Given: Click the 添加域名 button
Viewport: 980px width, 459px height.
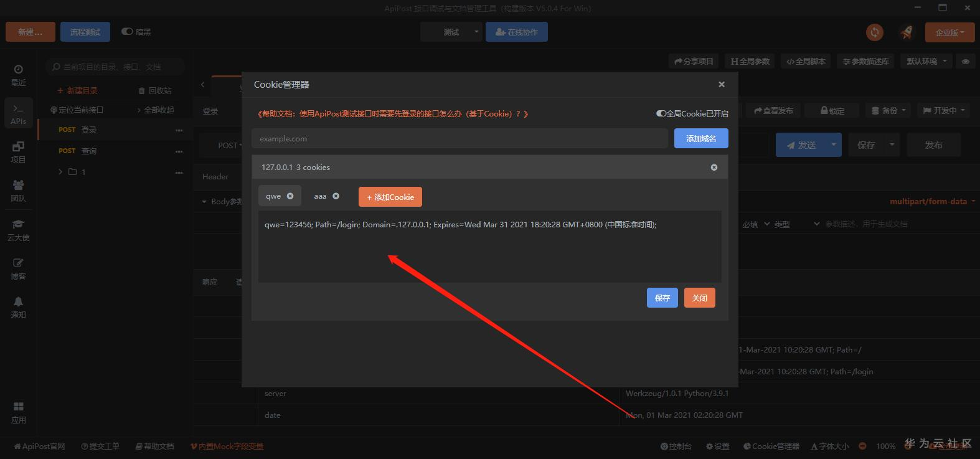Looking at the screenshot, I should (701, 138).
